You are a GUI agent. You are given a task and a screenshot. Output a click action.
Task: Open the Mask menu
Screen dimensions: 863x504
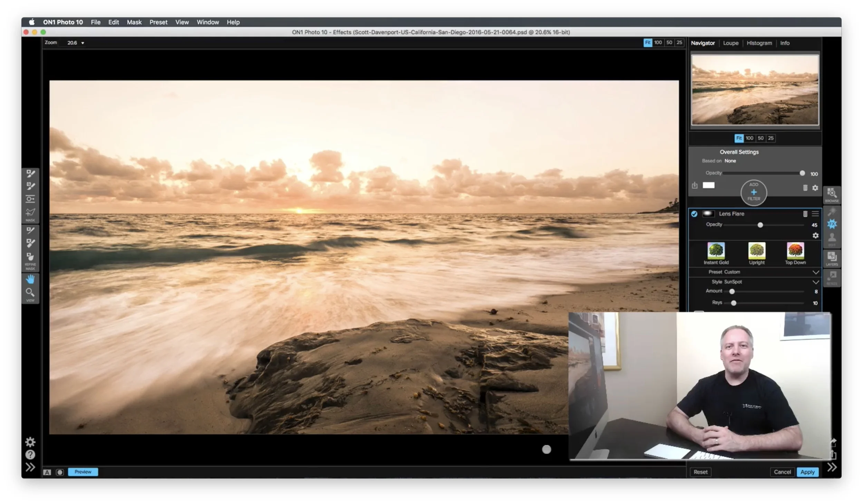134,22
